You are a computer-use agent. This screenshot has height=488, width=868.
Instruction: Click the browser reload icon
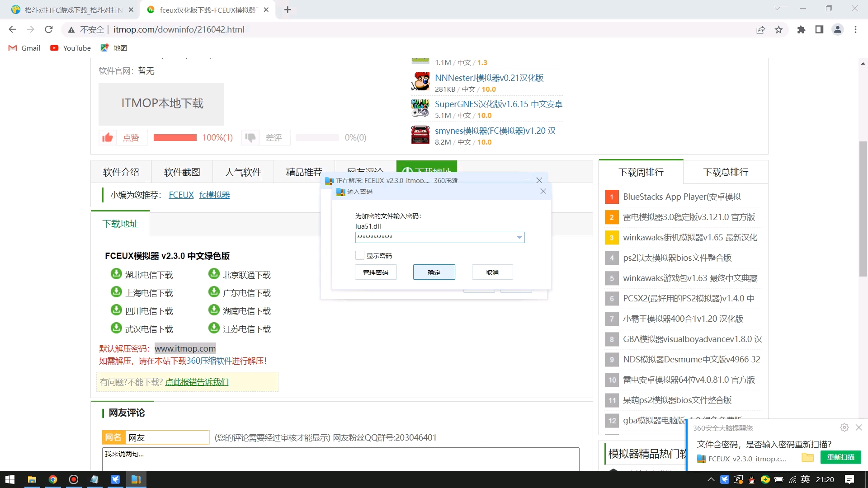49,29
